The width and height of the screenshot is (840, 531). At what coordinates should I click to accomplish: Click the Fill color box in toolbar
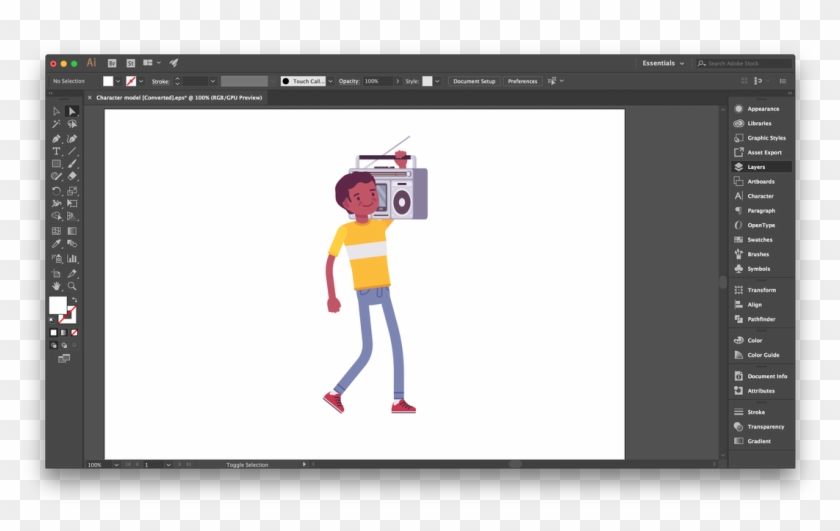tap(58, 305)
